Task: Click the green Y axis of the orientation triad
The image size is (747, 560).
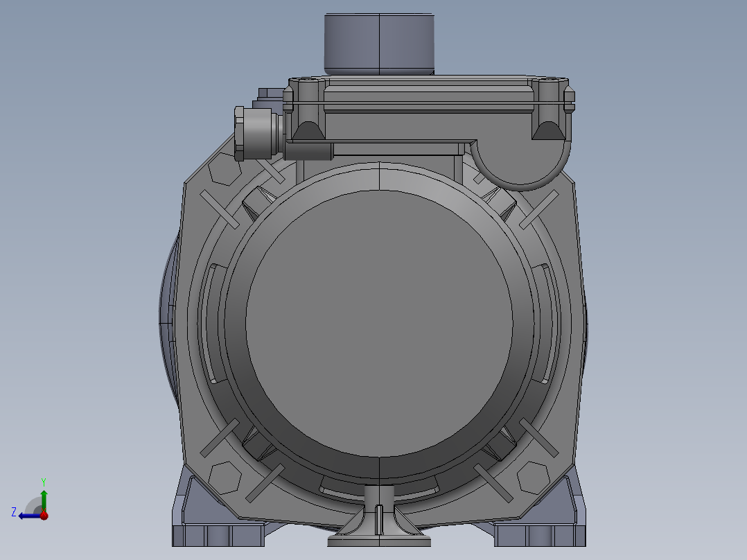Action: [x=44, y=500]
